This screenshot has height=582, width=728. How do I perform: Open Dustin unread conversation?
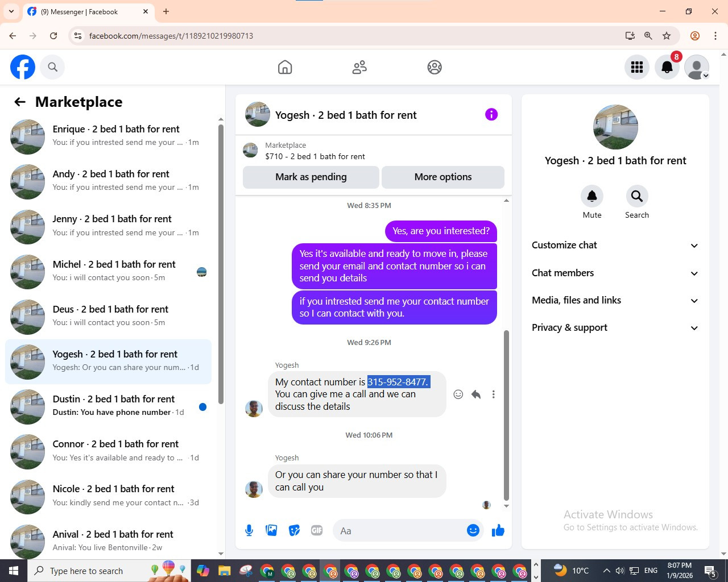click(108, 406)
